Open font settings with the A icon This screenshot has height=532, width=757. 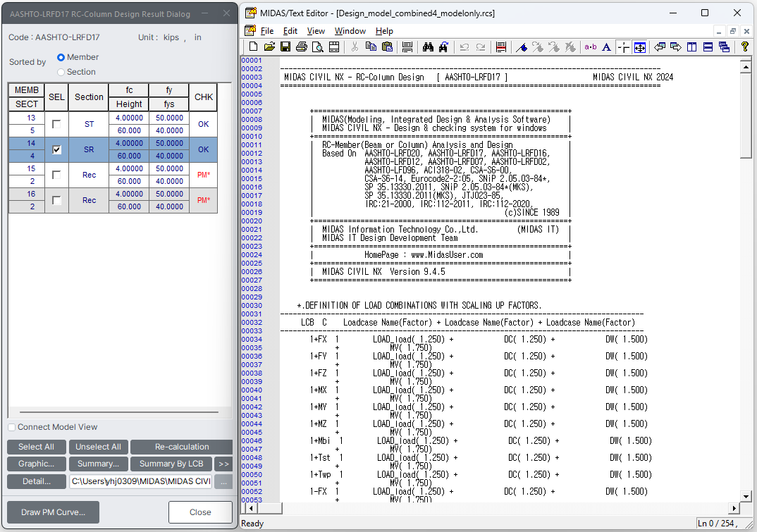[607, 47]
